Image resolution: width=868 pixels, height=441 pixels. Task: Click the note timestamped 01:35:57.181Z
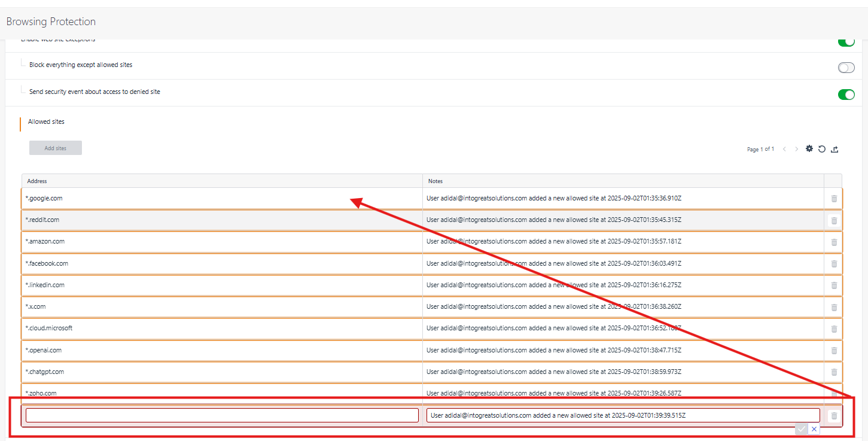[554, 241]
